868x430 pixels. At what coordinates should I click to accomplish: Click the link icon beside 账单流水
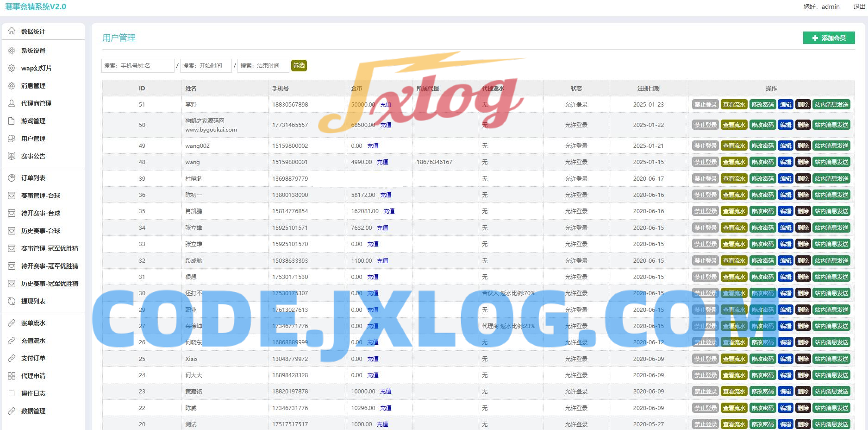click(x=12, y=323)
